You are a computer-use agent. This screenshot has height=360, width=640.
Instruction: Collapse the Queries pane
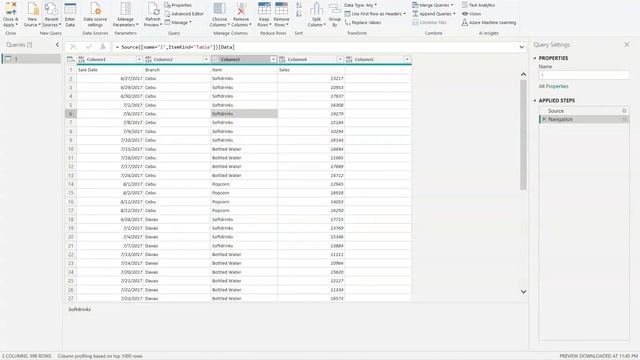[x=57, y=44]
